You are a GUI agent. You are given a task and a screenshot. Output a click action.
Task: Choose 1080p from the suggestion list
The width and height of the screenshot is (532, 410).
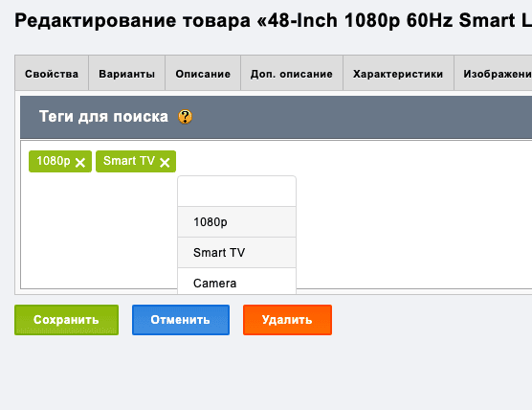coord(237,222)
